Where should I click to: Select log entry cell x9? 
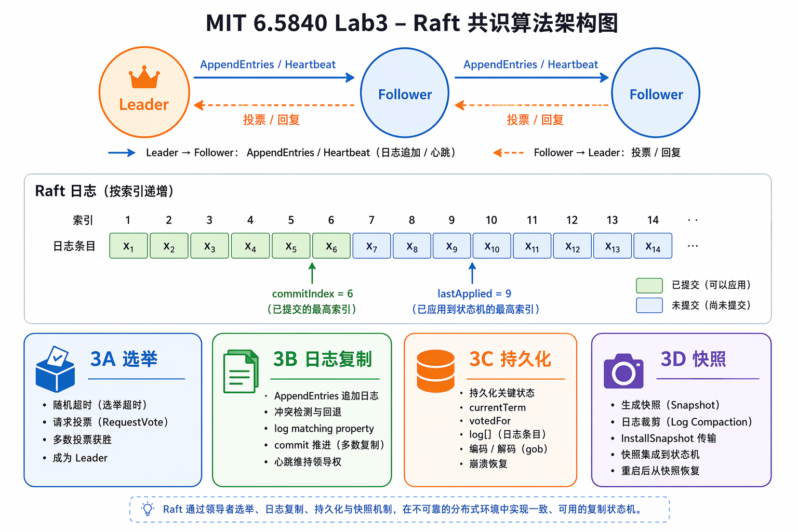(452, 246)
